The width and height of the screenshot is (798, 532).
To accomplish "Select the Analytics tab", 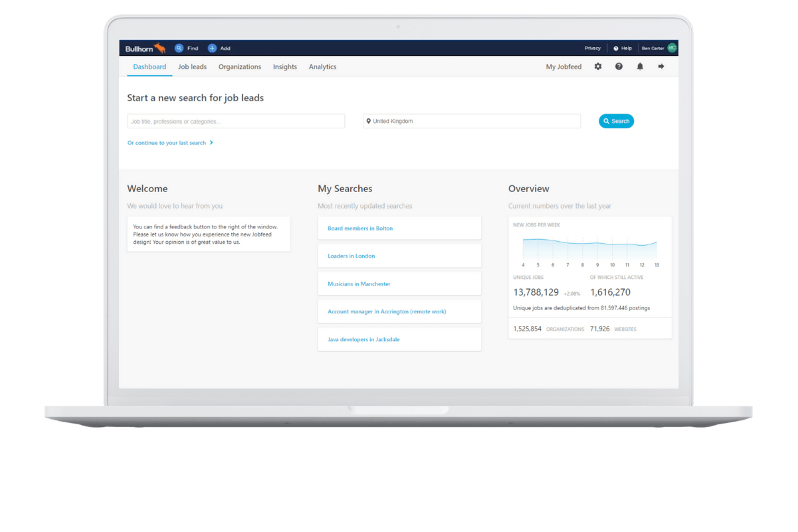I will (322, 67).
